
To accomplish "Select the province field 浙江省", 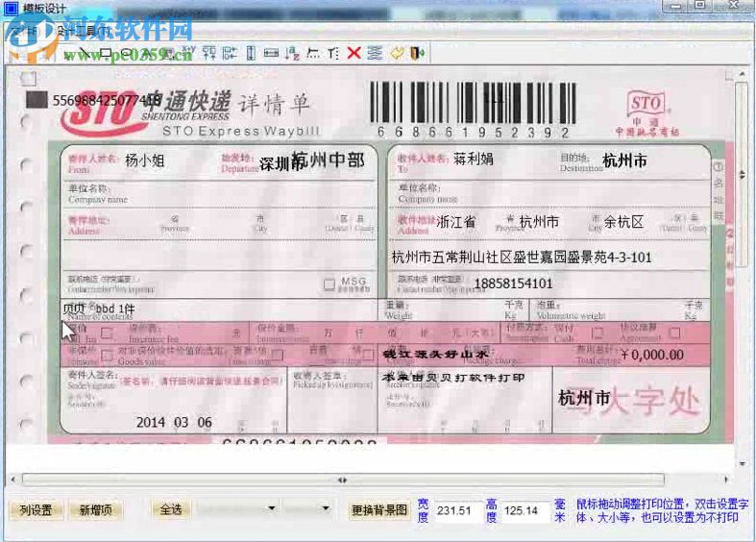I will [456, 222].
